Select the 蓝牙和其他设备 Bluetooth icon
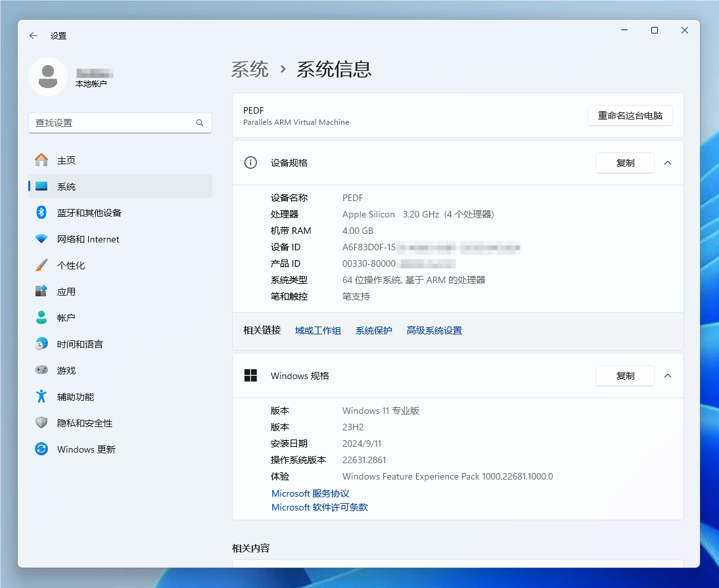 41,213
